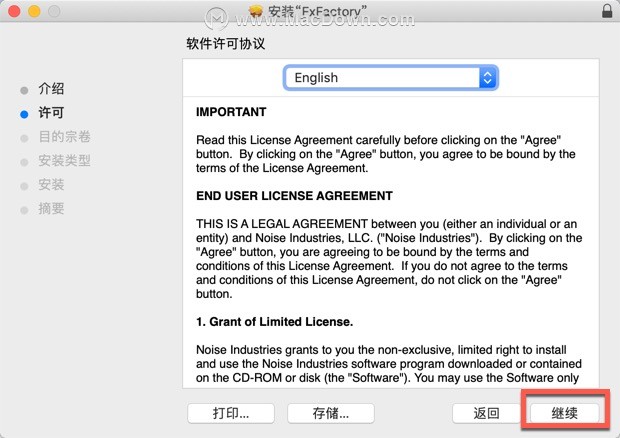620x438 pixels.
Task: Click the 打印... (Print) button
Action: [x=231, y=413]
